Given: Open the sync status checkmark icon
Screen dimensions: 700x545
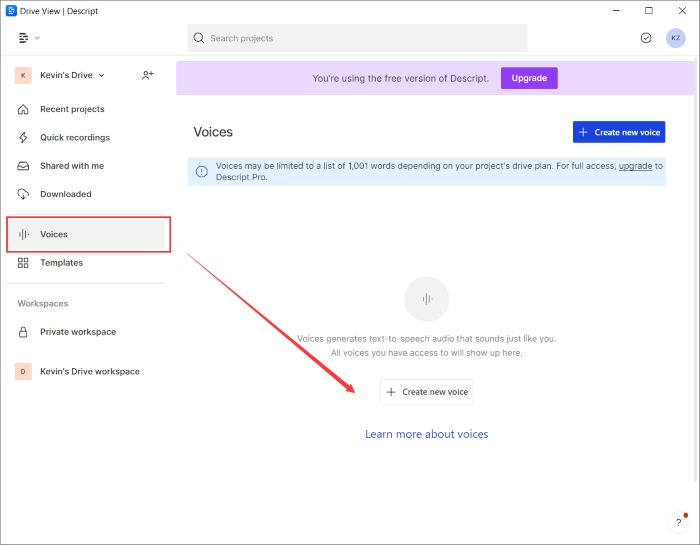Looking at the screenshot, I should [x=646, y=38].
